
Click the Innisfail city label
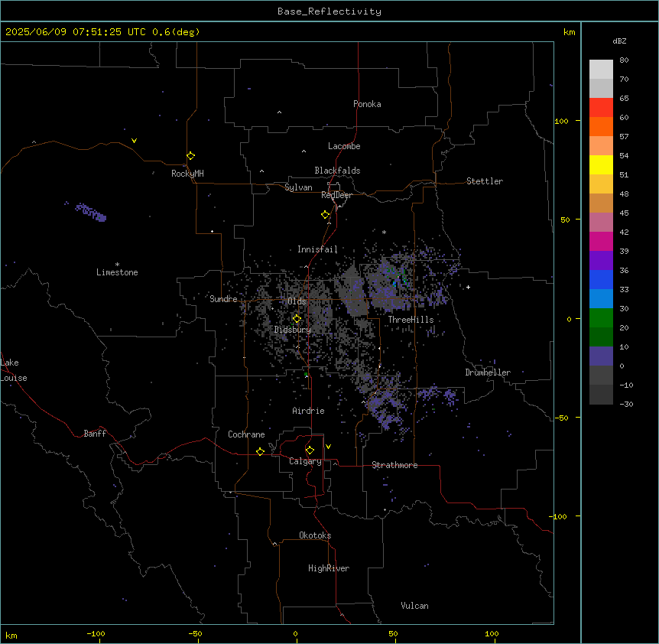coord(317,249)
